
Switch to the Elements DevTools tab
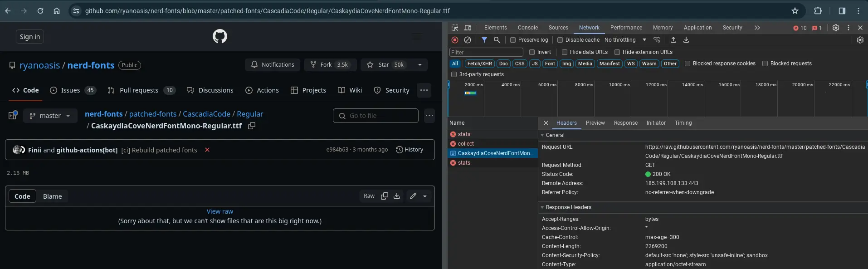click(495, 28)
